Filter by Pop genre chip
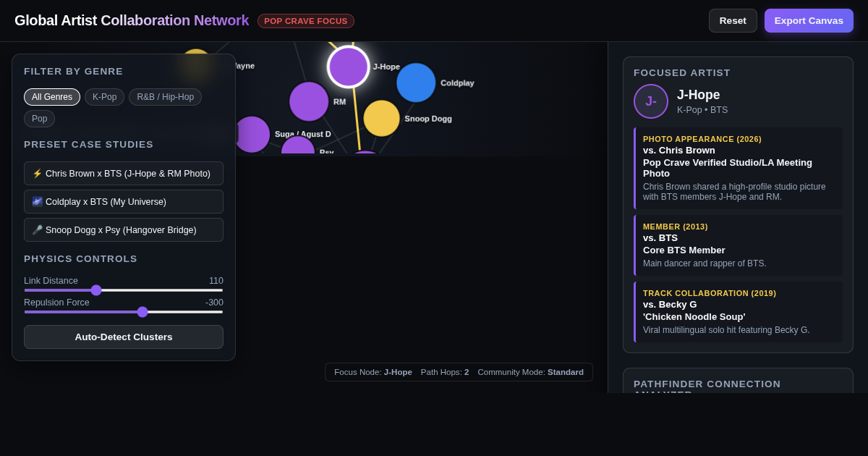 click(39, 119)
